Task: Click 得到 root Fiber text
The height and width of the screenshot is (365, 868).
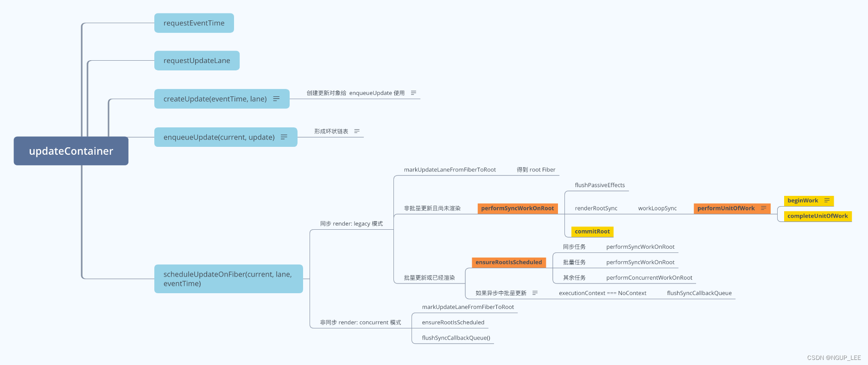Action: point(536,170)
